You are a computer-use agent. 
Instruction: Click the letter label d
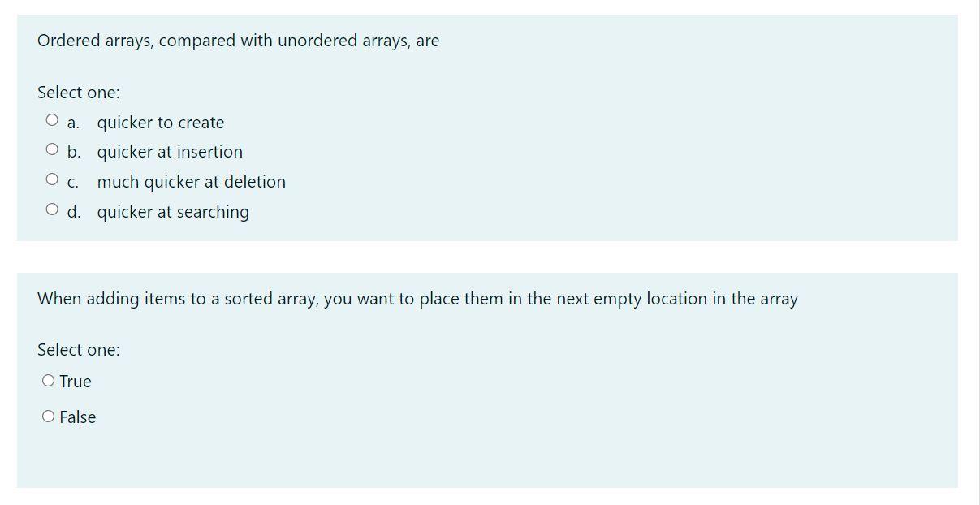coord(74,212)
